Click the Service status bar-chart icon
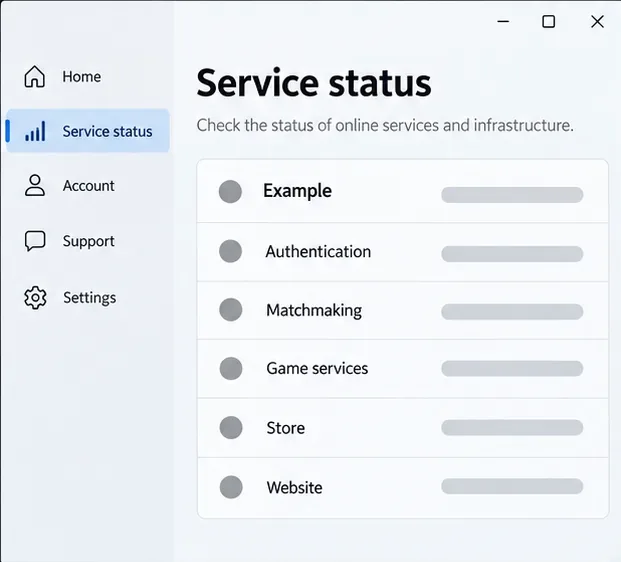621x562 pixels. (x=35, y=131)
